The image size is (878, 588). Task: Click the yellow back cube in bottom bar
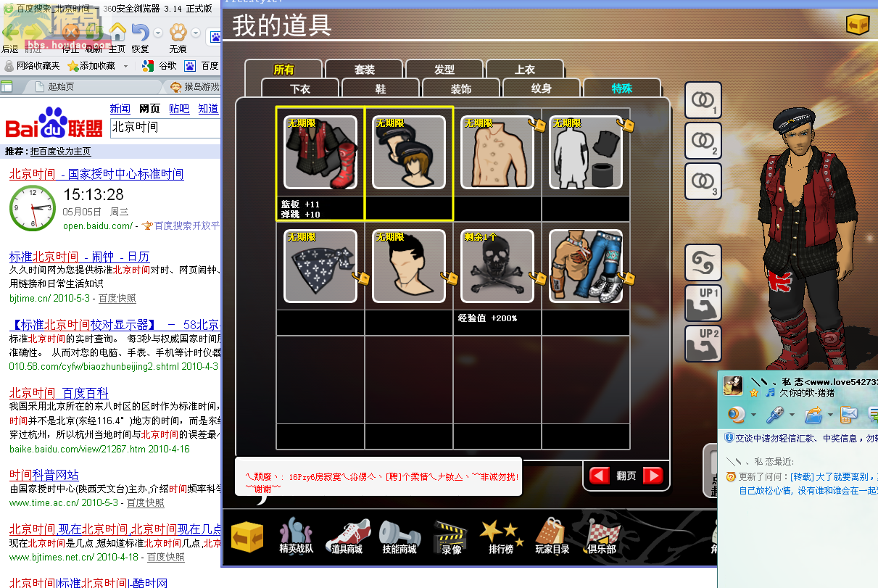247,538
